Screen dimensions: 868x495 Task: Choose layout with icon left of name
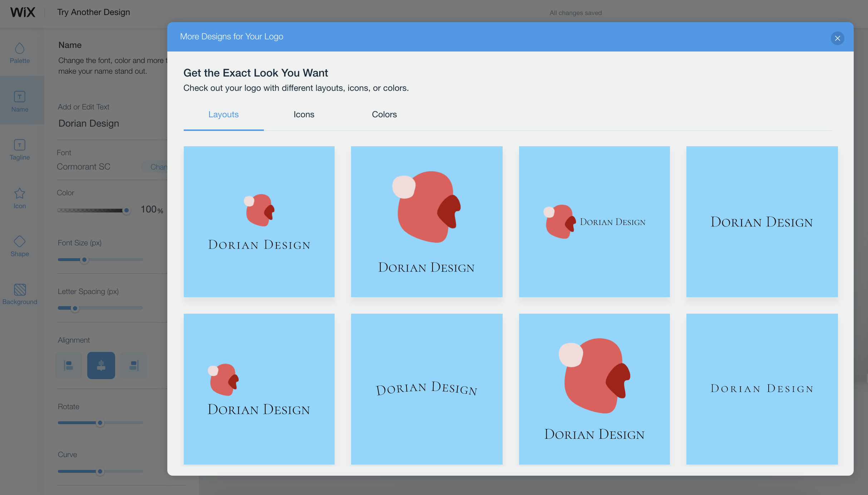pos(595,222)
